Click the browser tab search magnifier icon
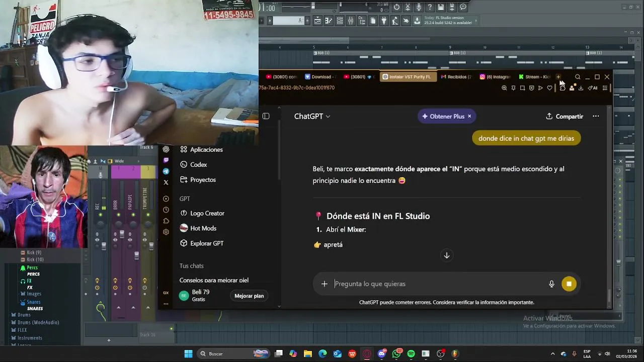This screenshot has width=644, height=362. click(578, 77)
